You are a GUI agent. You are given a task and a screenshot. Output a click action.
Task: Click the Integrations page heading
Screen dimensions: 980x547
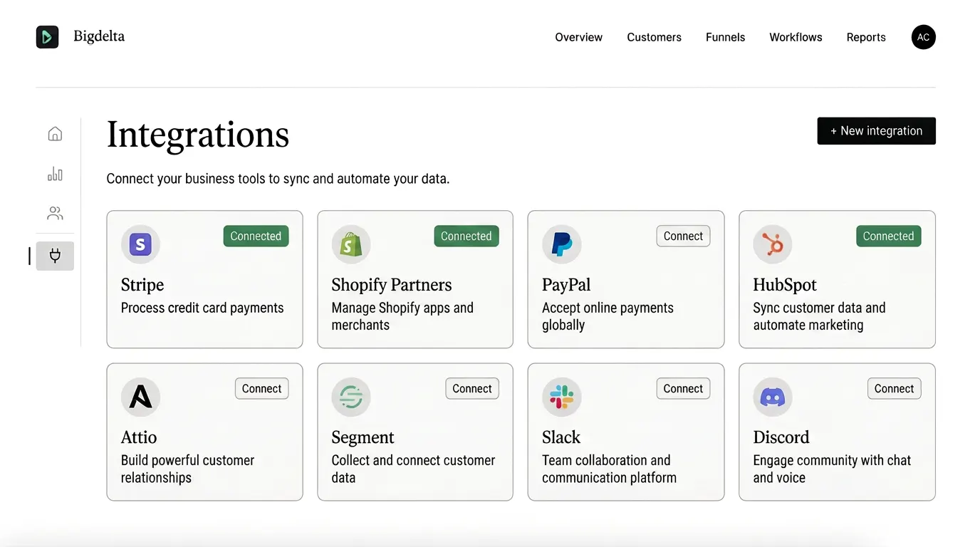pos(198,135)
